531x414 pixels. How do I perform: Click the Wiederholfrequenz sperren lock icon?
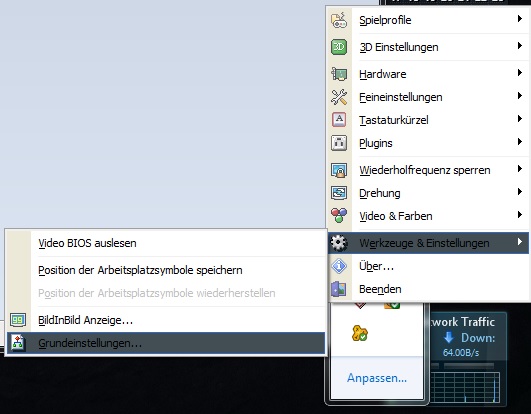pyautogui.click(x=339, y=170)
